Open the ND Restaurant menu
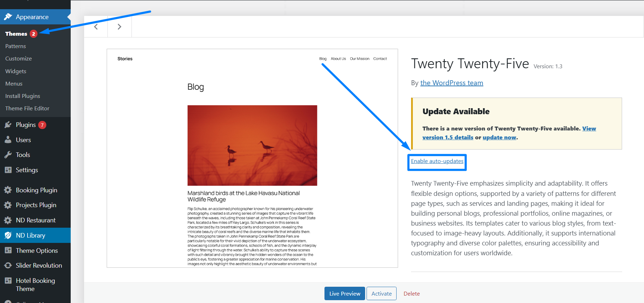This screenshot has height=303, width=644. click(35, 220)
